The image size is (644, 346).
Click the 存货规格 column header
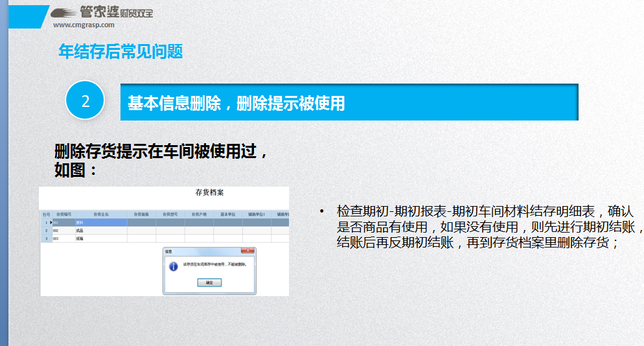point(141,214)
